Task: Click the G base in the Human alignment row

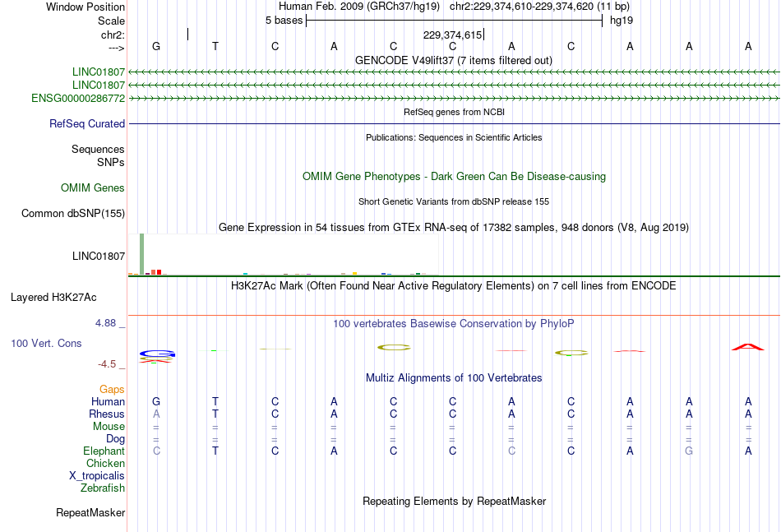Action: [x=156, y=401]
